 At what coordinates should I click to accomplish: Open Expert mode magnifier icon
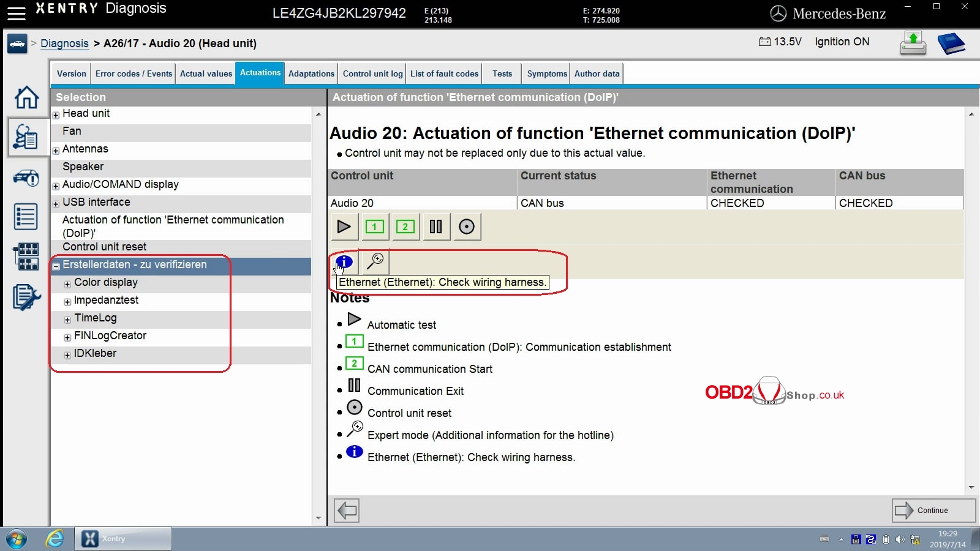(x=374, y=261)
